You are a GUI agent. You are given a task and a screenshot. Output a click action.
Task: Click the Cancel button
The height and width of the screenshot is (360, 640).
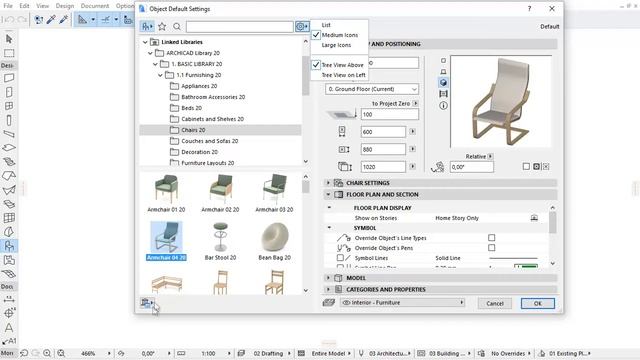tap(495, 303)
